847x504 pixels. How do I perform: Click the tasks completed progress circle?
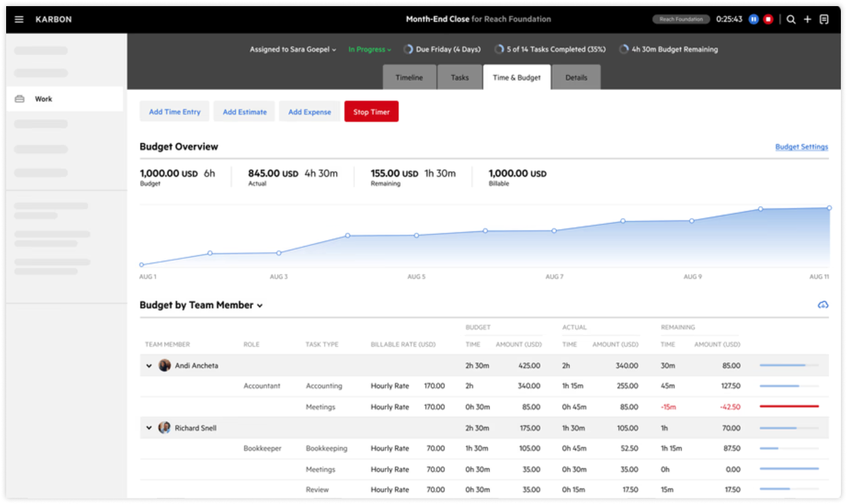pyautogui.click(x=499, y=50)
